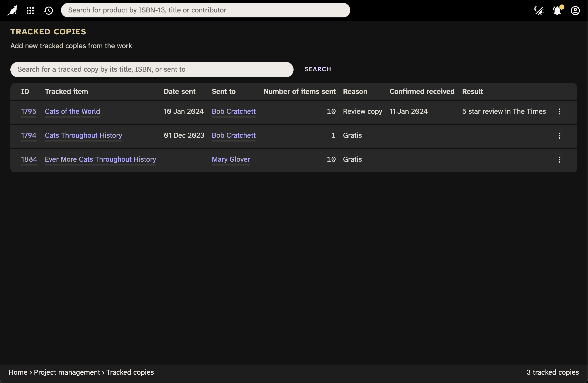Open the actions menu for row 1794

click(559, 136)
